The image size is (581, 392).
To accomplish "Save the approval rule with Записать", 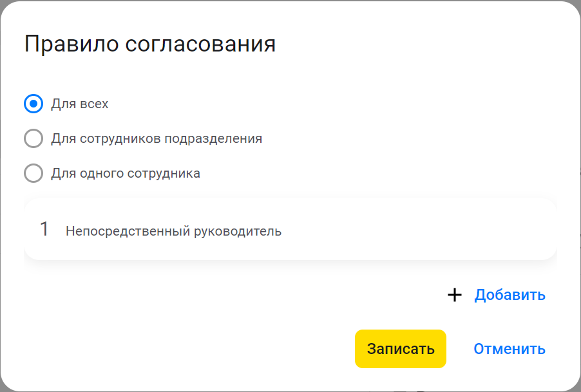I will click(x=401, y=349).
